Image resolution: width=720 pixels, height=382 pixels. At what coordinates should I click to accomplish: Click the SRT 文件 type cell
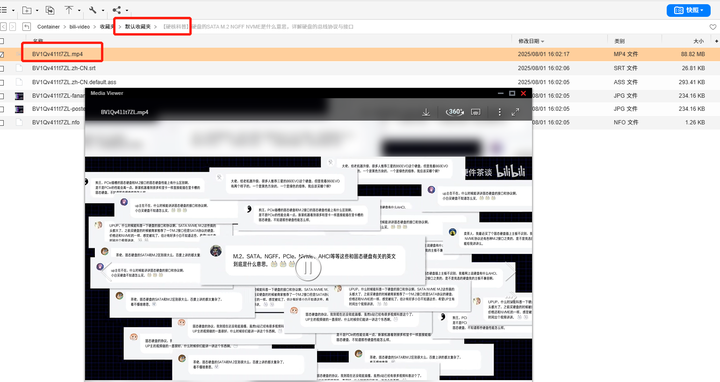tap(625, 68)
